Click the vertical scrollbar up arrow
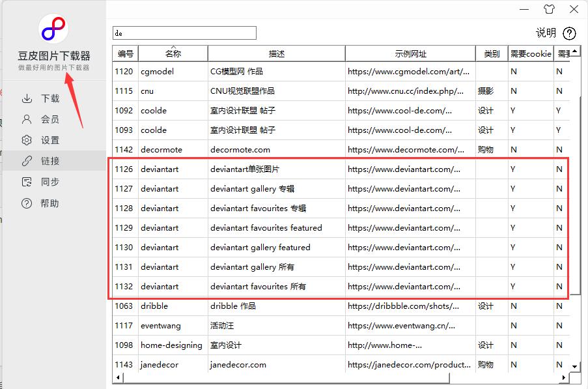Screen dimensions: 588x389 tap(575, 51)
